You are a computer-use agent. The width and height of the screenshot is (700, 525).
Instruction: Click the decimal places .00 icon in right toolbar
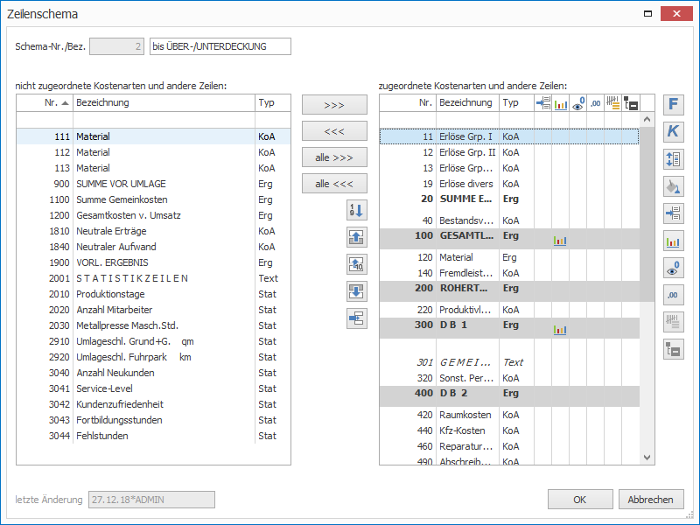pos(673,295)
